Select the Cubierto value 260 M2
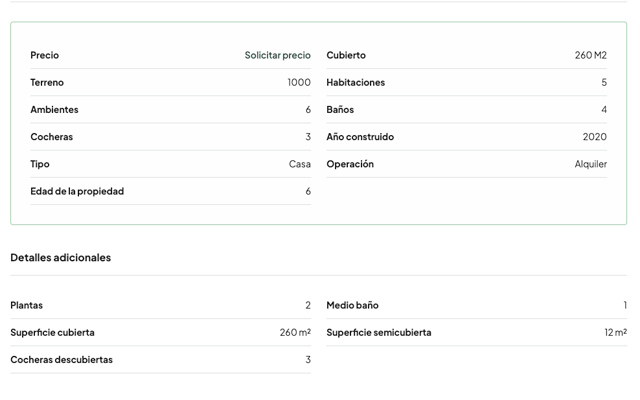 [591, 55]
